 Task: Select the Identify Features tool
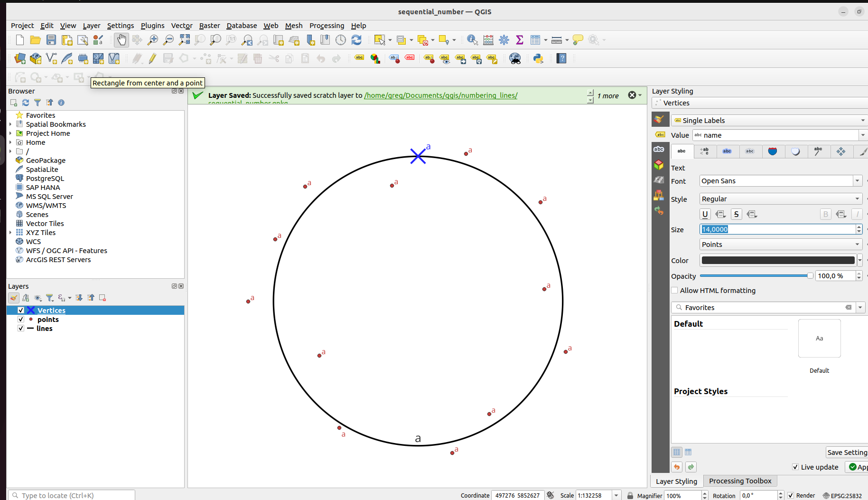(x=472, y=40)
